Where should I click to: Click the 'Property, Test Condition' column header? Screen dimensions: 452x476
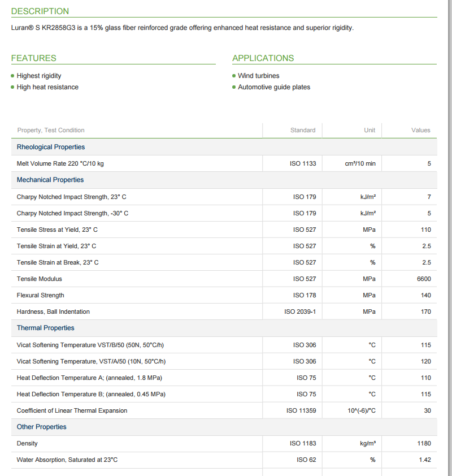51,130
